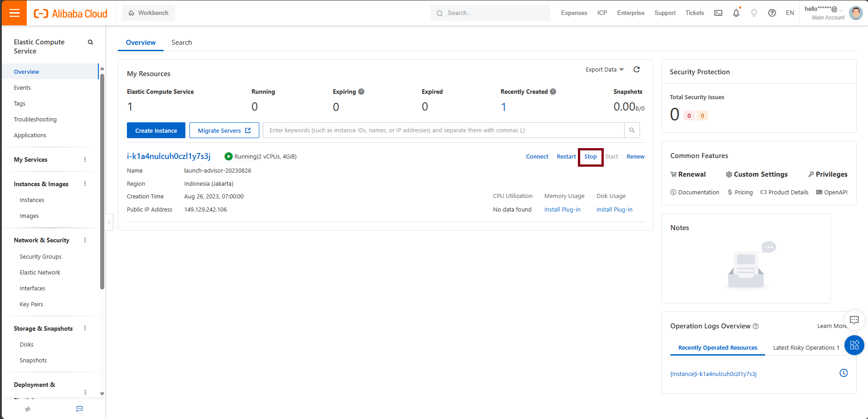The height and width of the screenshot is (419, 868).
Task: Restart the instance
Action: click(566, 157)
